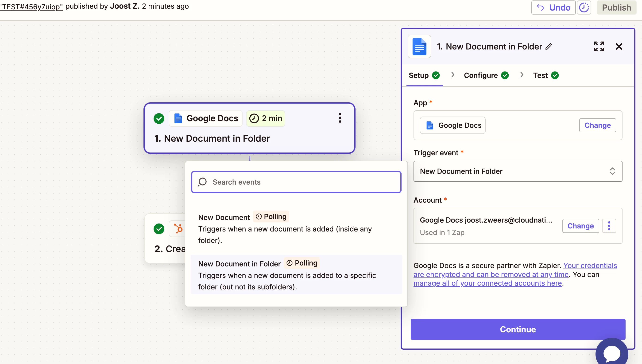Switch to the Configure tab

[x=486, y=75]
